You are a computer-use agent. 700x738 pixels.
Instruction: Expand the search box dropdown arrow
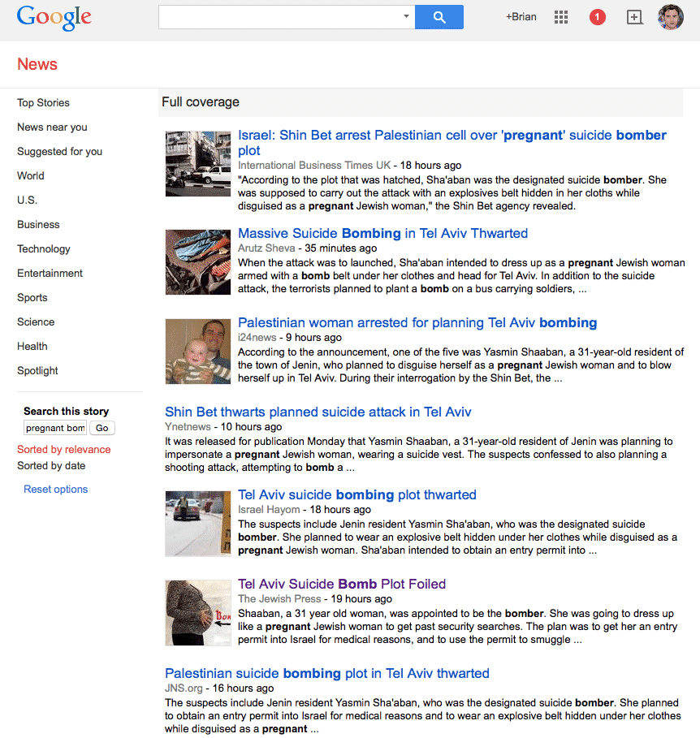[406, 16]
